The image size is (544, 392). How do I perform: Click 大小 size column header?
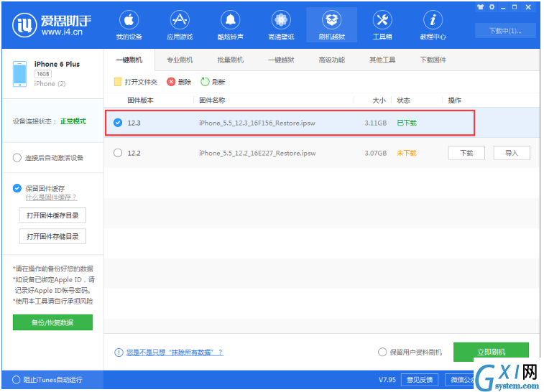[379, 101]
